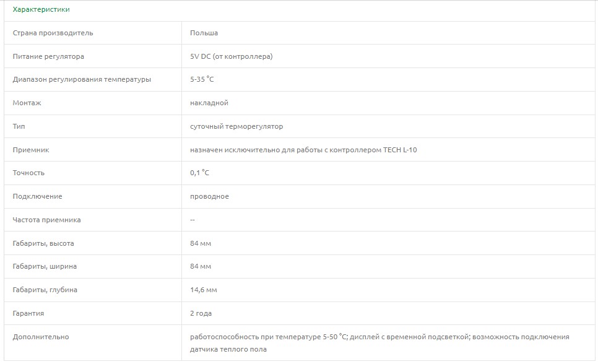Click the Диапазон регулирования температуры label
Image resolution: width=598 pixels, height=364 pixels.
click(x=82, y=79)
